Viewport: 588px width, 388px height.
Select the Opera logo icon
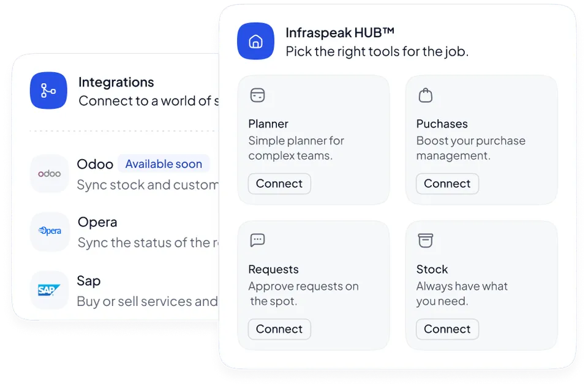50,231
